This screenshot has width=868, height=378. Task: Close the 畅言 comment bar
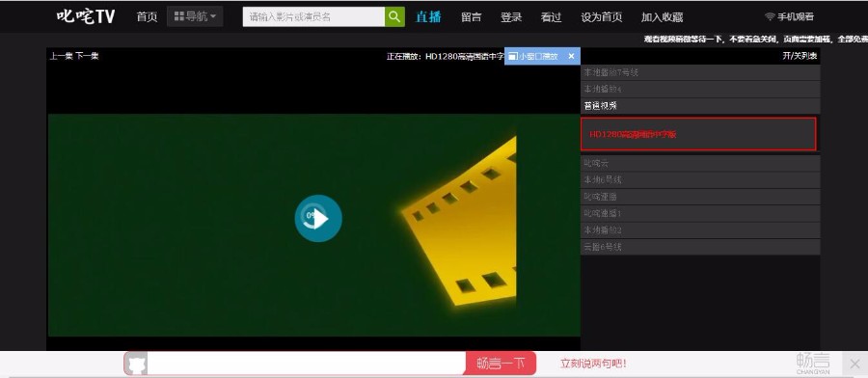854,364
